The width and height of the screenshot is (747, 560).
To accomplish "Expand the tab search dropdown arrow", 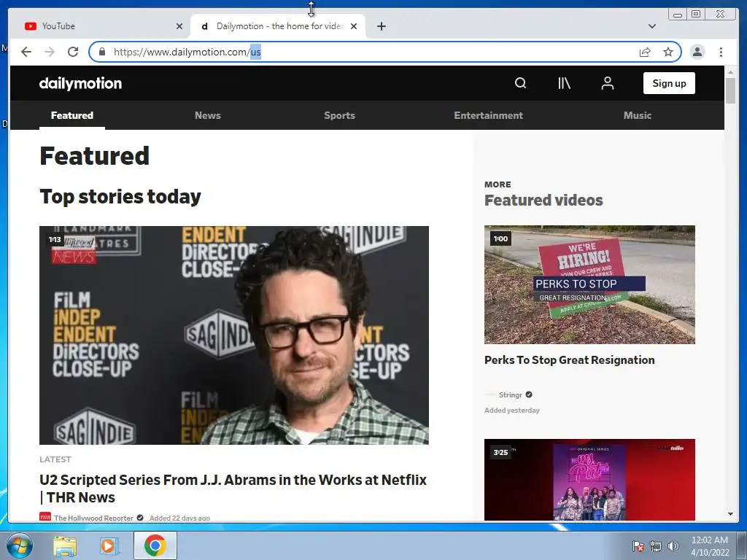I will pos(651,26).
